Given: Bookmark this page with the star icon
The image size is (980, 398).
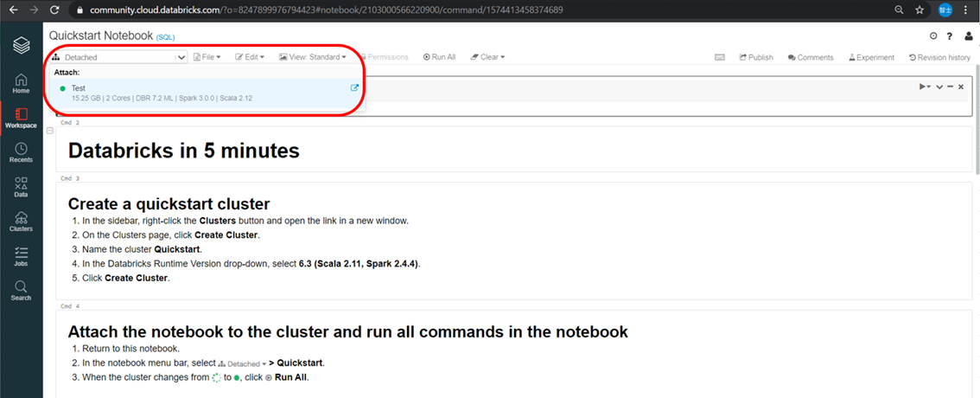Looking at the screenshot, I should coord(920,10).
